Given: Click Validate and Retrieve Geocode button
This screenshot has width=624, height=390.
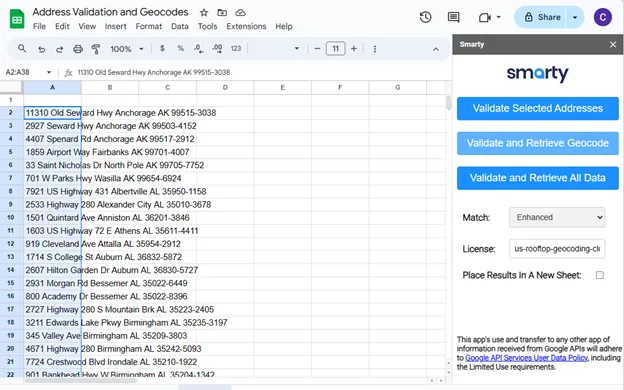Looking at the screenshot, I should [x=538, y=143].
